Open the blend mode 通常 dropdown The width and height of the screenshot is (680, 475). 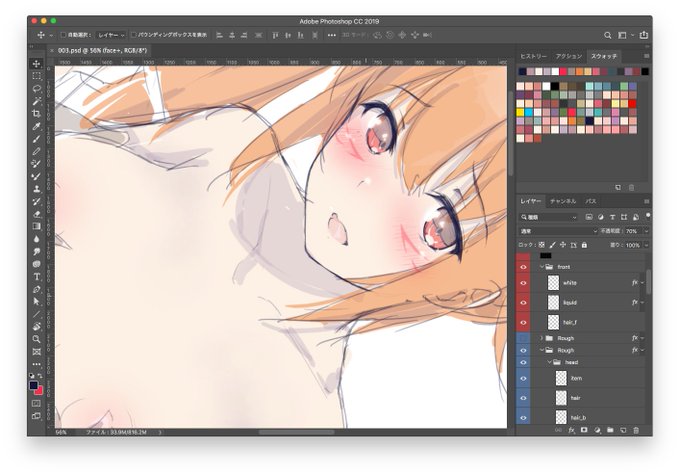coord(558,231)
